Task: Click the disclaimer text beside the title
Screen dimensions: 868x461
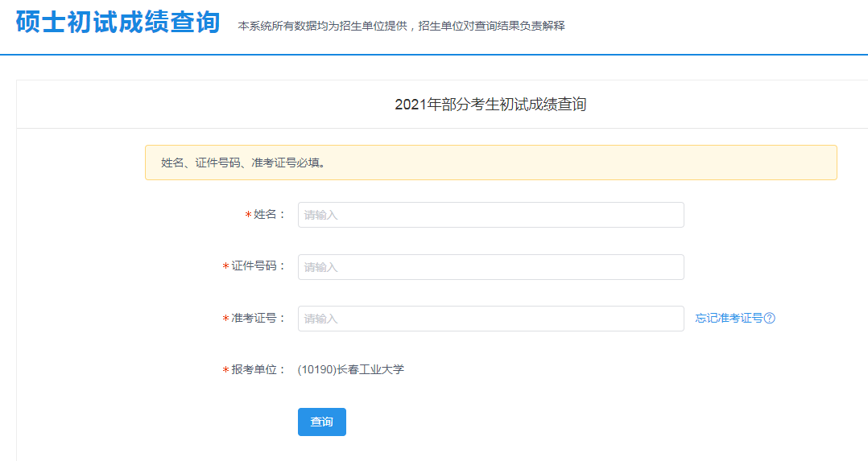Action: click(x=401, y=26)
